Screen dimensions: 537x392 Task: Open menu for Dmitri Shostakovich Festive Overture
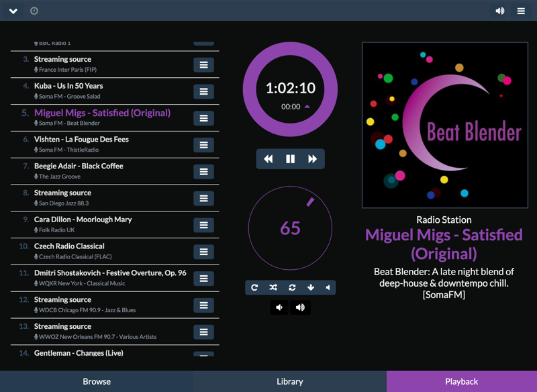pyautogui.click(x=204, y=279)
